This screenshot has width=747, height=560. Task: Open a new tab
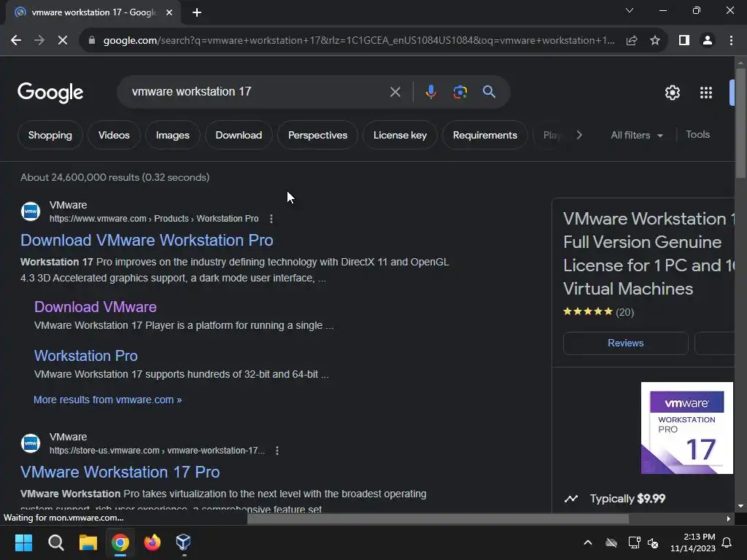coord(197,12)
